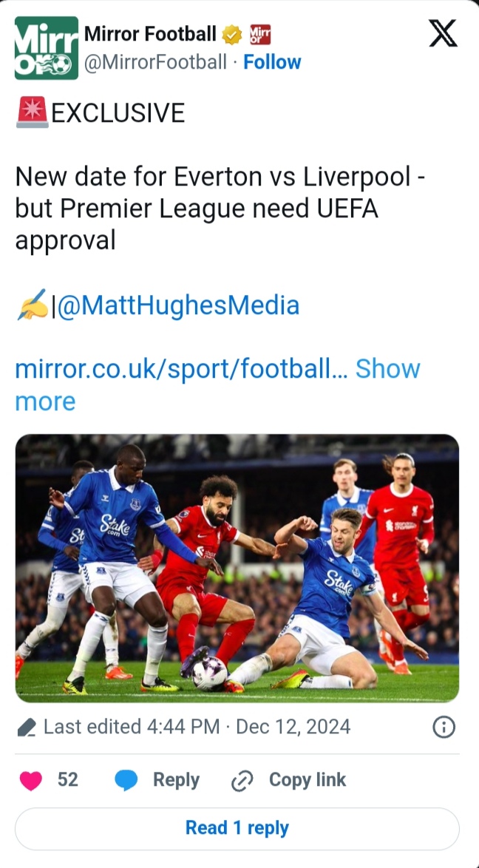Open the Mirror Football profile avatar
Viewport: 479px width, 868px height.
click(x=46, y=48)
